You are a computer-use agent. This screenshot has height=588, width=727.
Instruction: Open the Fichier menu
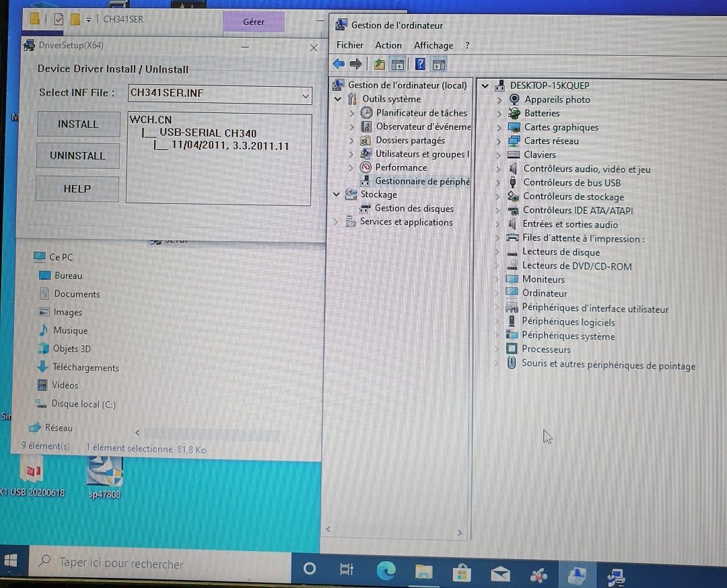point(349,45)
